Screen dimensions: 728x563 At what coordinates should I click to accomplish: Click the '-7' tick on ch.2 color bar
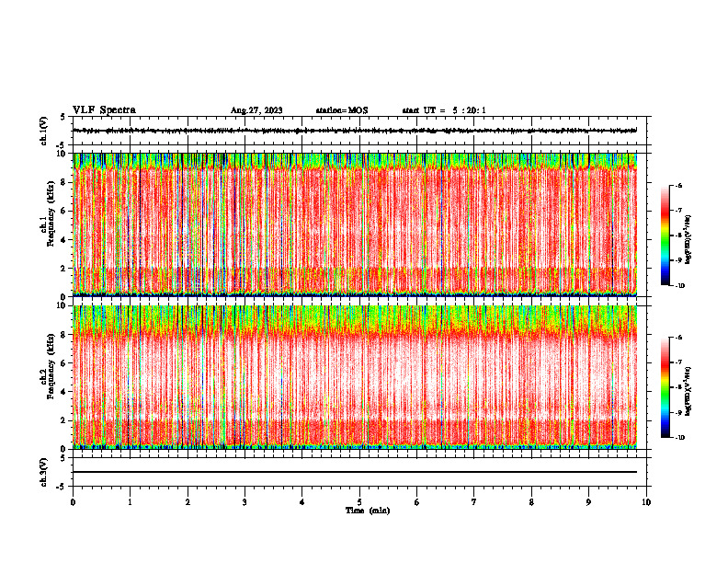coord(679,362)
